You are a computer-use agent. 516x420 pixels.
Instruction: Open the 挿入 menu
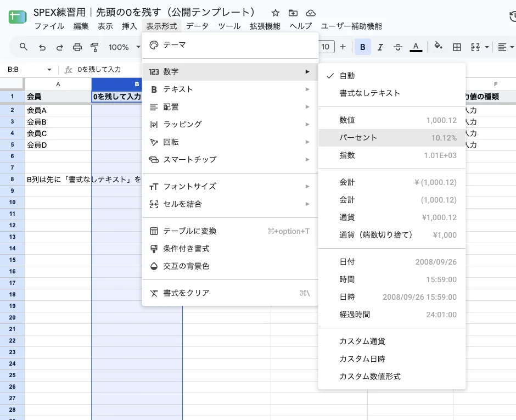[x=130, y=26]
